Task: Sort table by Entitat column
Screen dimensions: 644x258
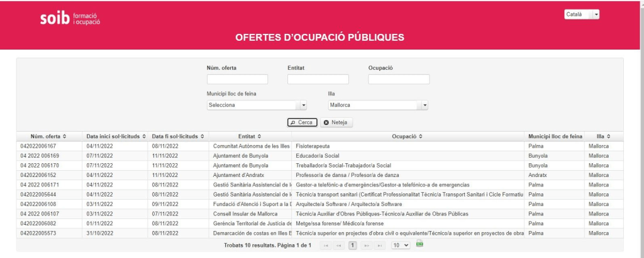Action: point(250,136)
